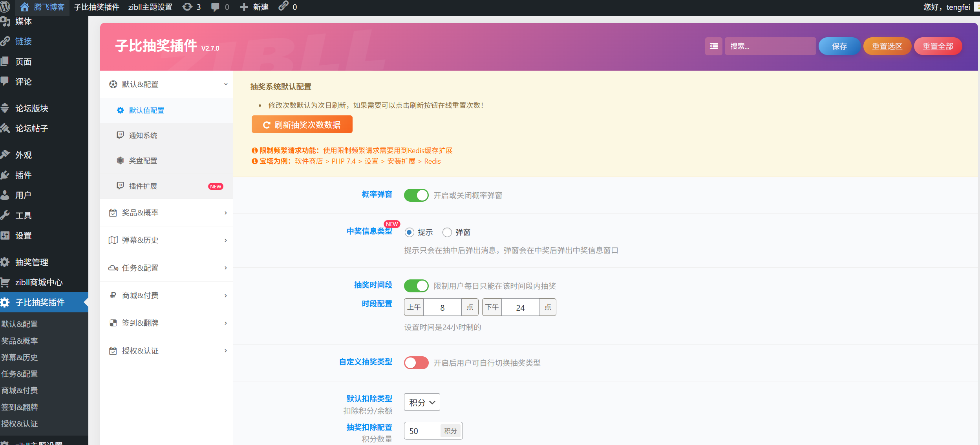This screenshot has width=980, height=445.
Task: Select the 默认值配置 gear icon
Action: [x=120, y=110]
